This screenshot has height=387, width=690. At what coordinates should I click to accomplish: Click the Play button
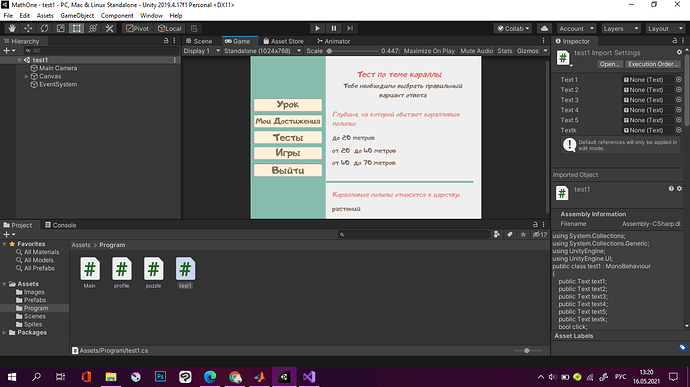(x=317, y=29)
